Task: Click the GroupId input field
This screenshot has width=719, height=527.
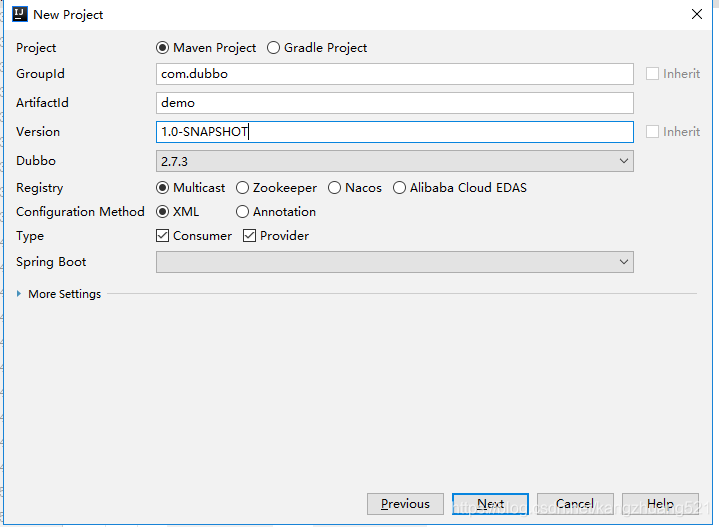Action: click(x=395, y=74)
